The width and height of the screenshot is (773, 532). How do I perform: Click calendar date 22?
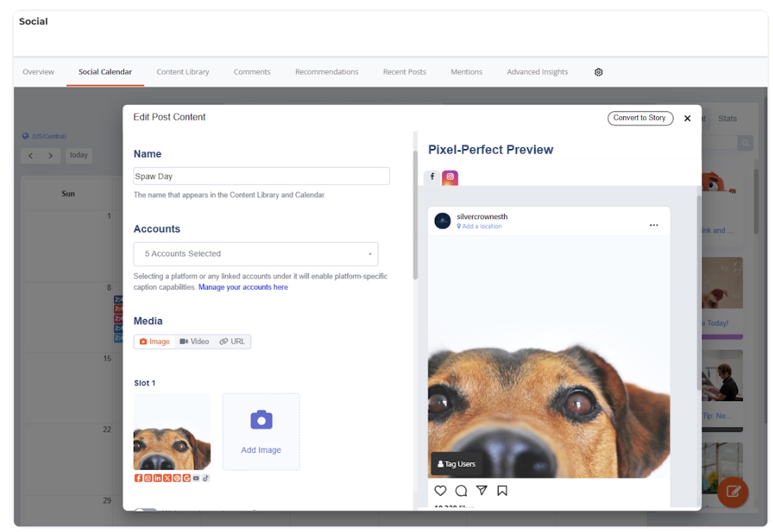(x=107, y=430)
